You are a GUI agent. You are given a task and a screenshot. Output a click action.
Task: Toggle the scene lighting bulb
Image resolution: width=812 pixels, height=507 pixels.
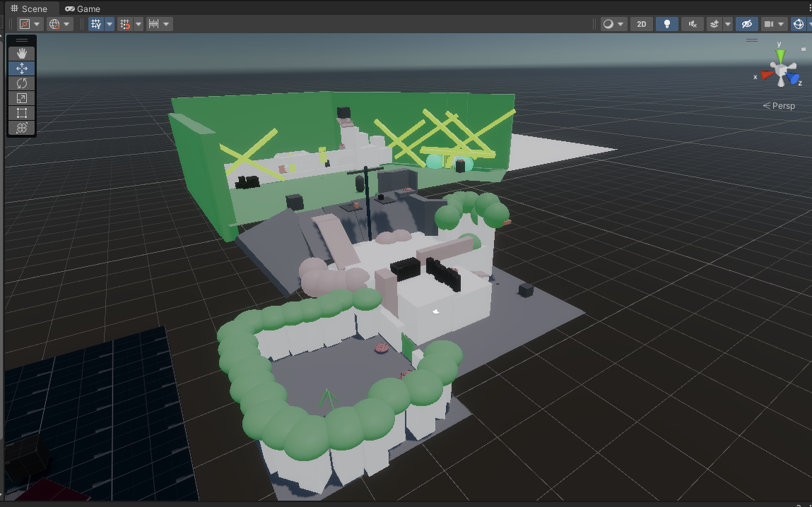[666, 23]
